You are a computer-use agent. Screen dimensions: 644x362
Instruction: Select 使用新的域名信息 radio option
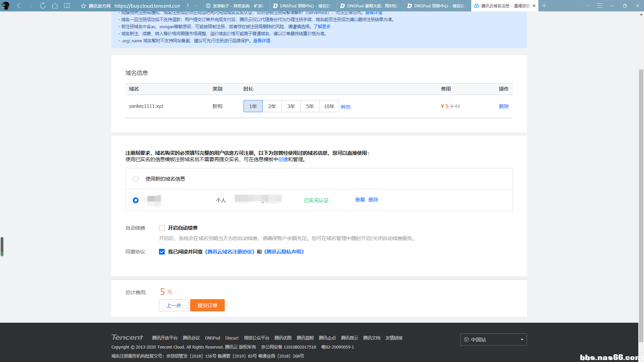coord(136,179)
